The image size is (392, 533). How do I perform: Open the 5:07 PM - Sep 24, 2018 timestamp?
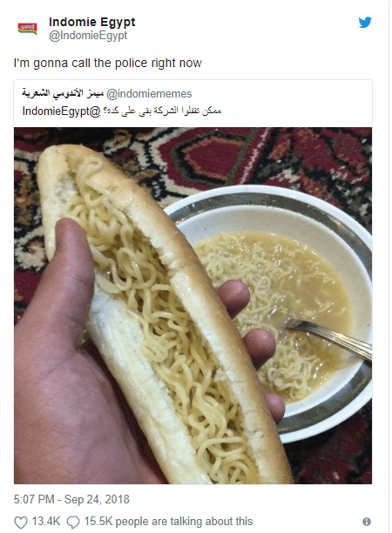[71, 499]
